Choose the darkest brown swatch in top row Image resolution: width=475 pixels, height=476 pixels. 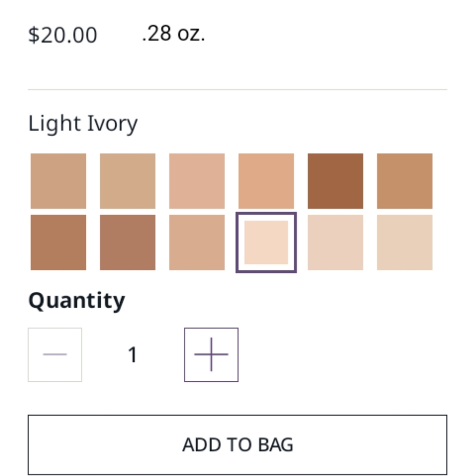tap(336, 181)
